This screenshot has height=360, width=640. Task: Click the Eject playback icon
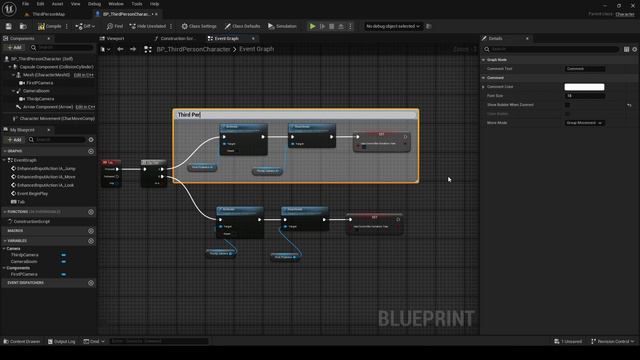[341, 26]
